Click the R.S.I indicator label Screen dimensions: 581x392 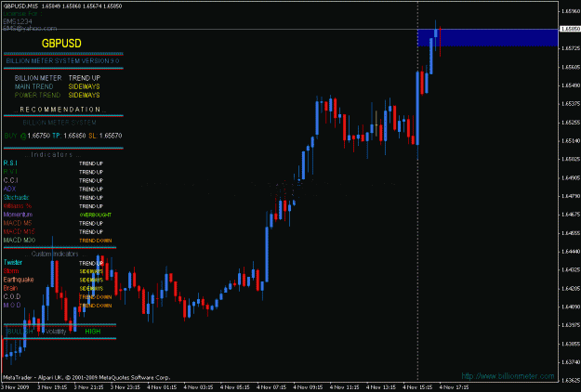pos(10,163)
